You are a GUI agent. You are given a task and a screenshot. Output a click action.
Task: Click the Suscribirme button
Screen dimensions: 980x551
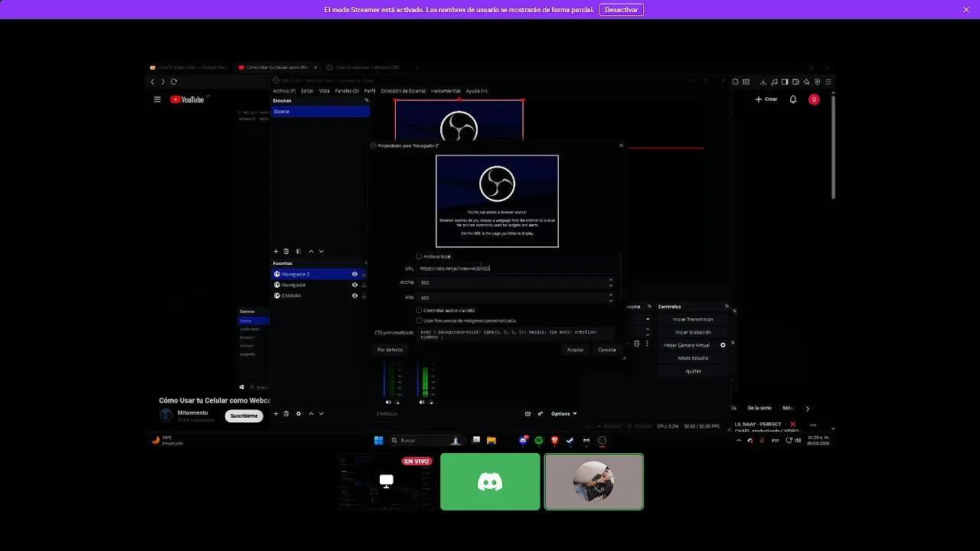tap(244, 416)
